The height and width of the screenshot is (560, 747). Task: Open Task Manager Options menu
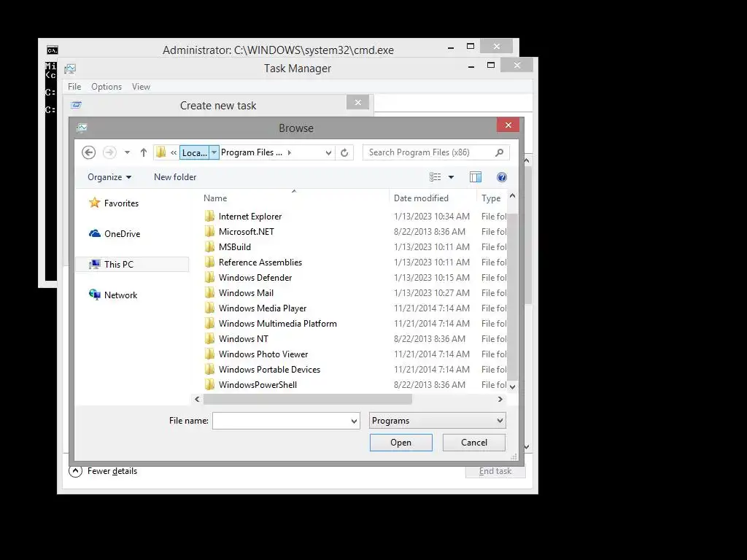point(107,87)
